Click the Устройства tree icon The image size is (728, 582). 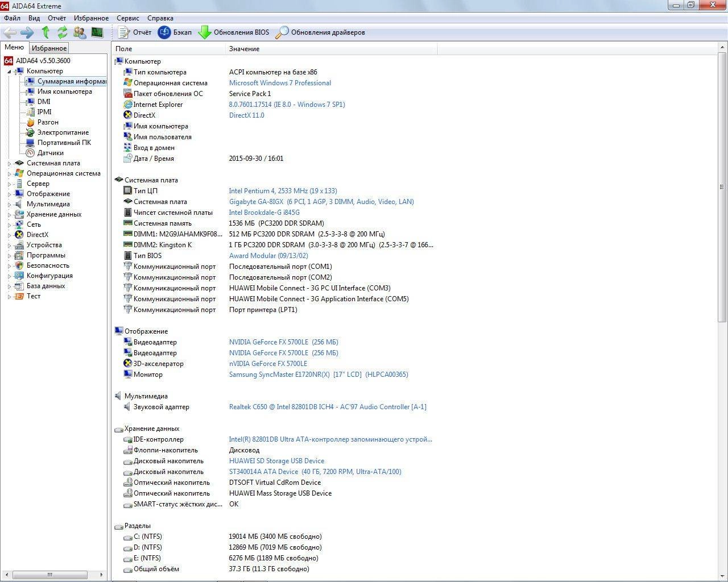tap(19, 245)
